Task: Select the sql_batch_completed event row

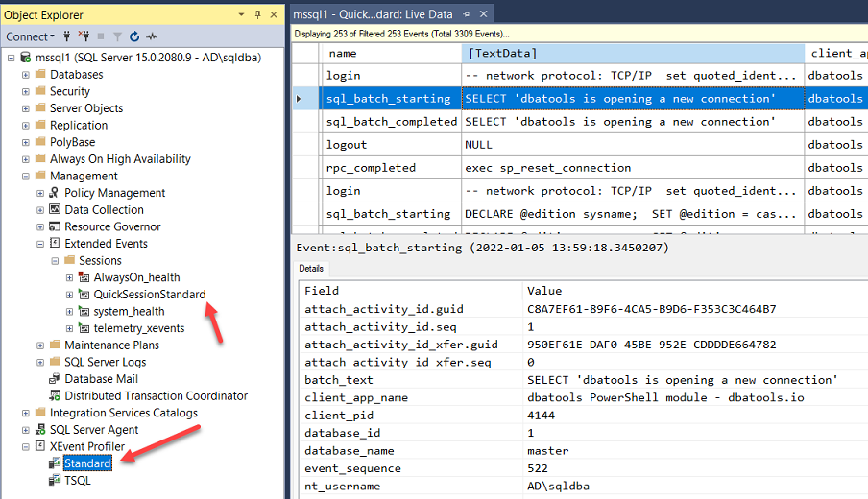Action: point(580,122)
